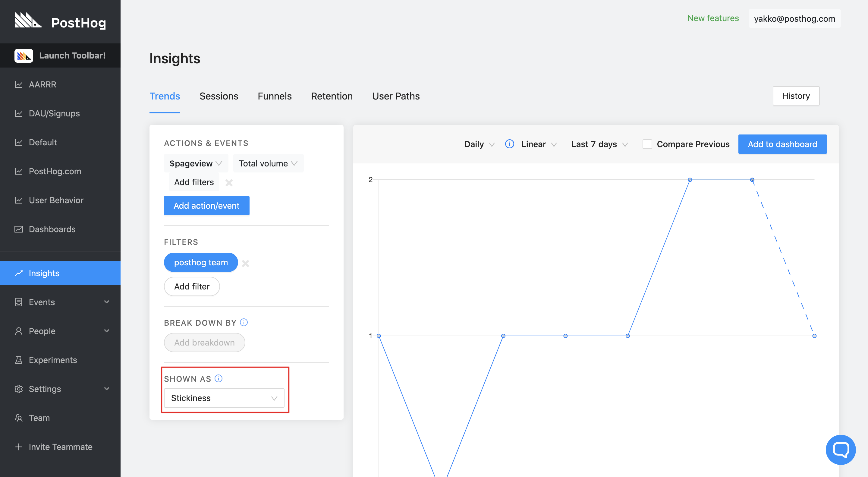The width and height of the screenshot is (868, 477).
Task: Remove the $pageview event with X icon
Action: [229, 182]
